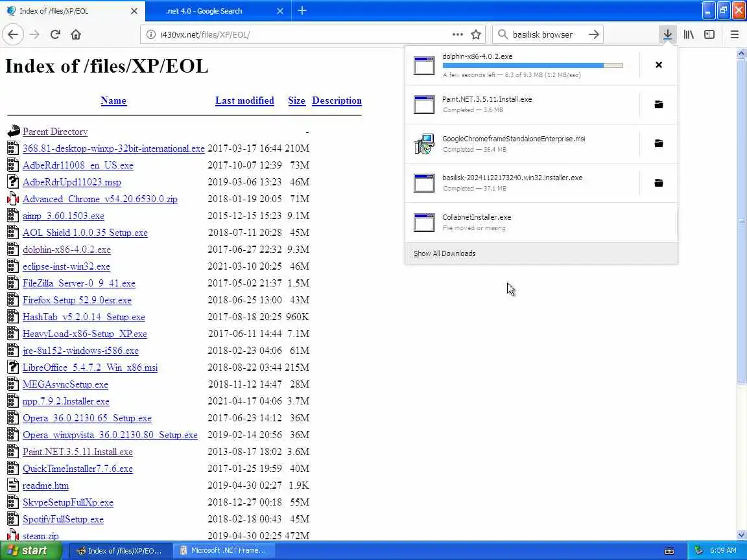Download Opera_36.0.2130.65_Setup.exe
The width and height of the screenshot is (747, 560).
point(87,418)
